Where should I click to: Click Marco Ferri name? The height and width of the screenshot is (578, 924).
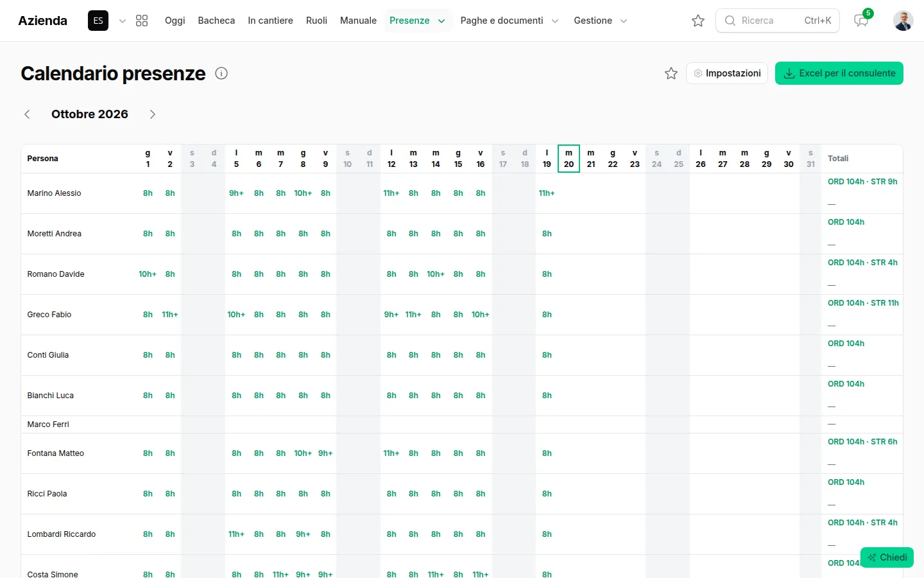48,425
